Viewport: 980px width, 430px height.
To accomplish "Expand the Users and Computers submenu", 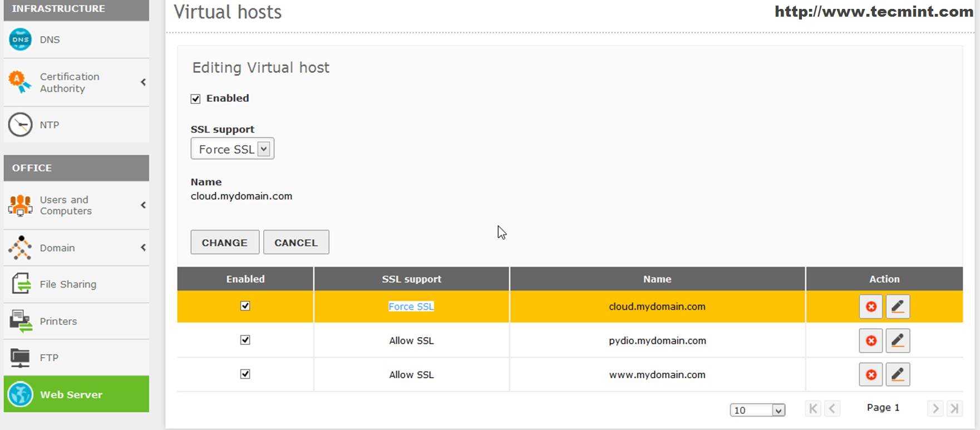I will (x=143, y=205).
